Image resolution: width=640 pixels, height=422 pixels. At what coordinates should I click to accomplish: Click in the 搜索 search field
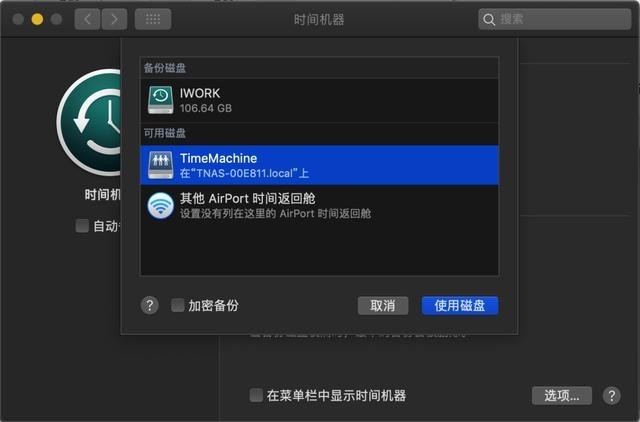tap(555, 19)
